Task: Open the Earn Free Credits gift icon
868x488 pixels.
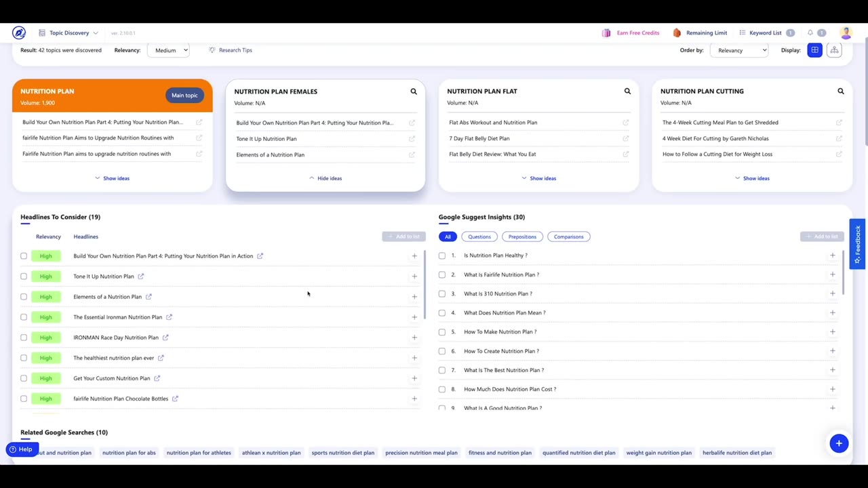Action: tap(606, 33)
